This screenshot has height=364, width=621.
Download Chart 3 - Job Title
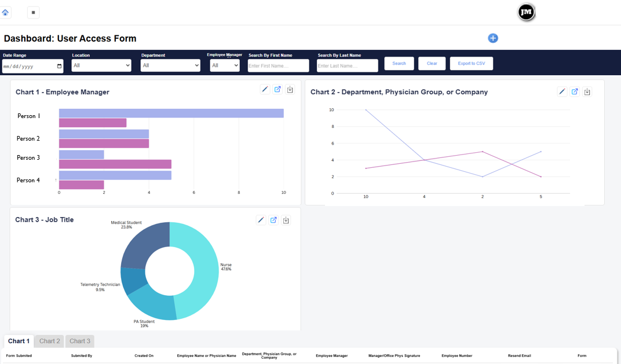click(x=286, y=220)
